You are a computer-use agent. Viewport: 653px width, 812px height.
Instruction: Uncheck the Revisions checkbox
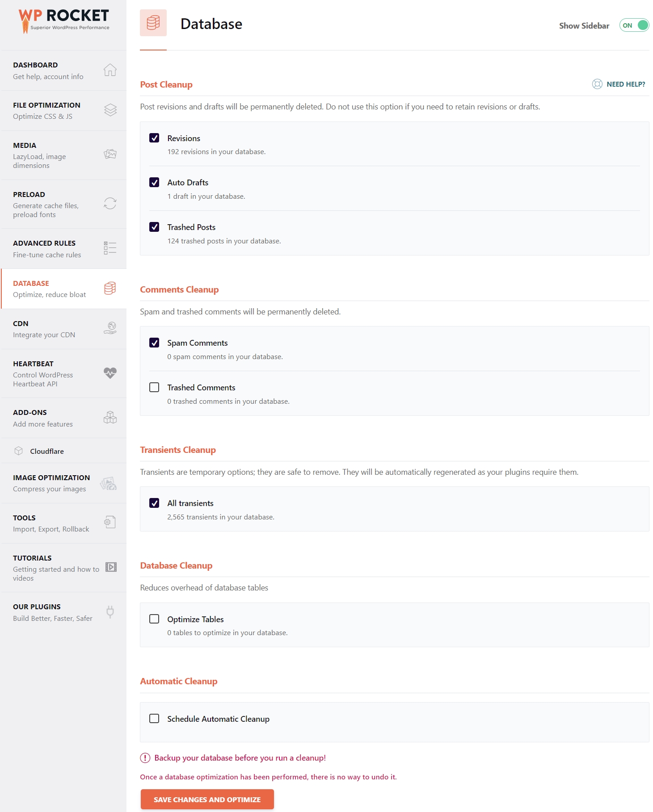click(x=154, y=138)
